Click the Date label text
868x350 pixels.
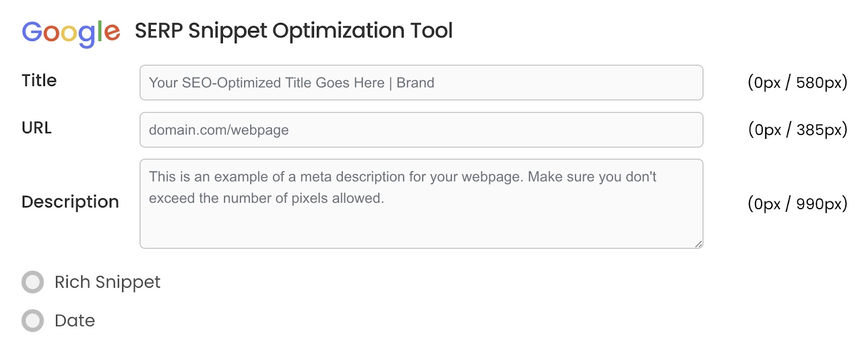coord(75,321)
